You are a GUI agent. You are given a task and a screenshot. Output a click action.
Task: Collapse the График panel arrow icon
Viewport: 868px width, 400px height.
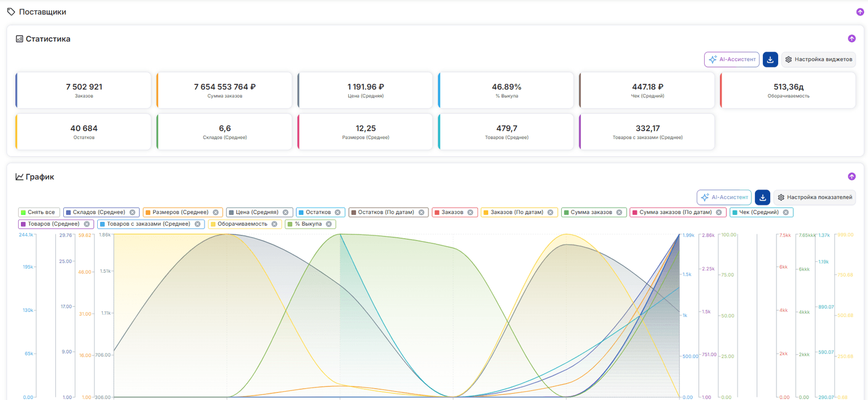tap(852, 177)
